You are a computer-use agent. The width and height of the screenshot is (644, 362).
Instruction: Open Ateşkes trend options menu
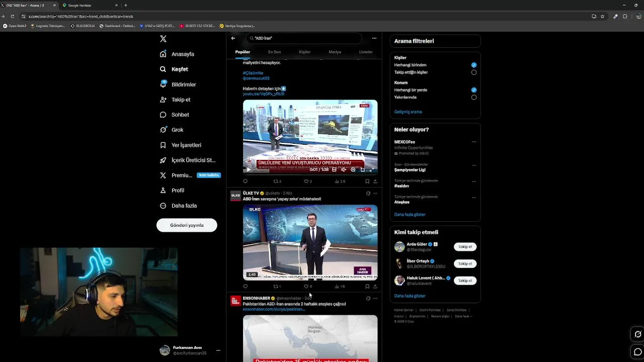(x=474, y=197)
